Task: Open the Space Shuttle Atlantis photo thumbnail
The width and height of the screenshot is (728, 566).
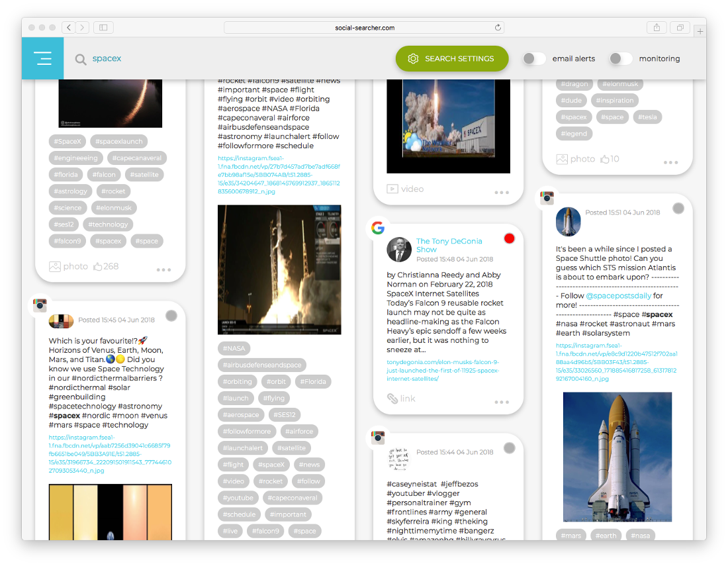Action: tap(617, 457)
